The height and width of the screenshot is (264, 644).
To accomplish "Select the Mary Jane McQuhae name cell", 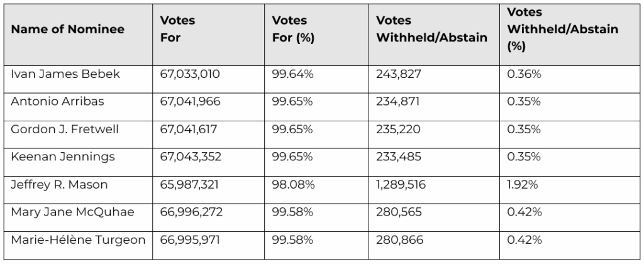I will pos(72,212).
